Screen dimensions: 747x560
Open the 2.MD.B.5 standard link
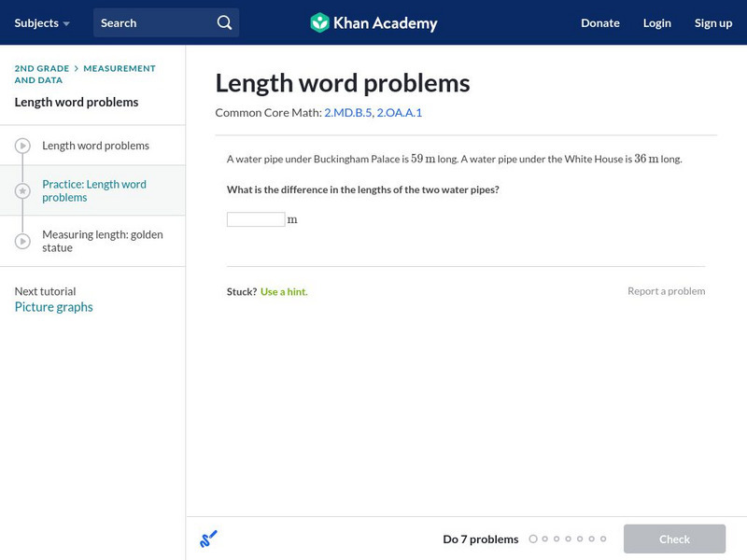(348, 112)
